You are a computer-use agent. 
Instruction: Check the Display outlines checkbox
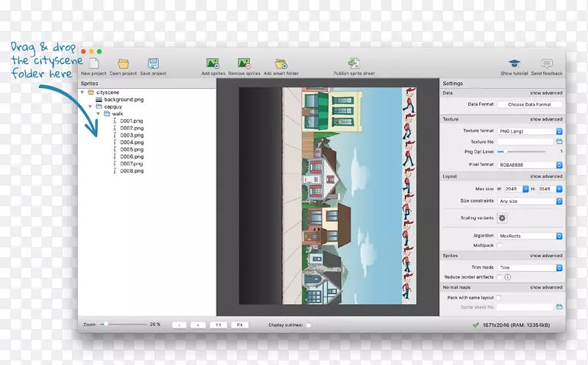click(x=308, y=325)
